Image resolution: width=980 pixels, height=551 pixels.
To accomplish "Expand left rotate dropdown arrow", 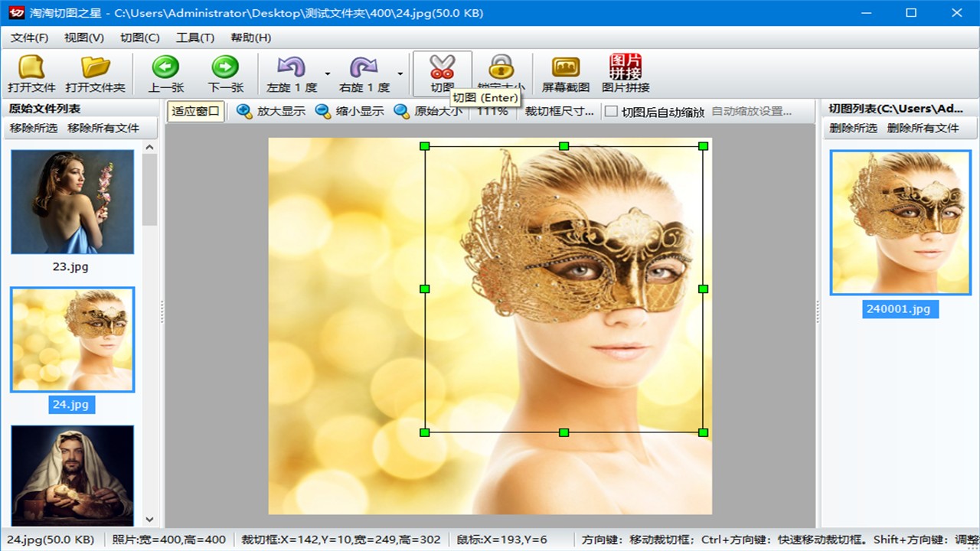I will tap(328, 74).
